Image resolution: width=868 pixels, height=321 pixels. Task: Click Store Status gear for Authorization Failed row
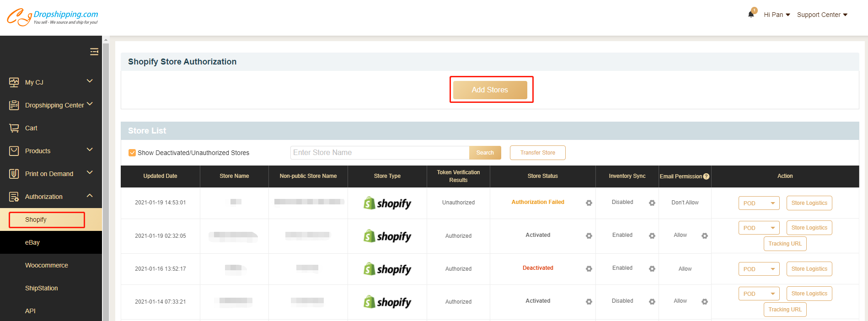pos(589,203)
